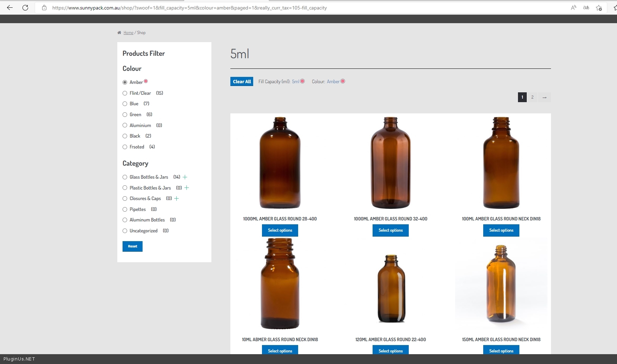The height and width of the screenshot is (364, 617).
Task: Click the Reset filter button
Action: 132,246
